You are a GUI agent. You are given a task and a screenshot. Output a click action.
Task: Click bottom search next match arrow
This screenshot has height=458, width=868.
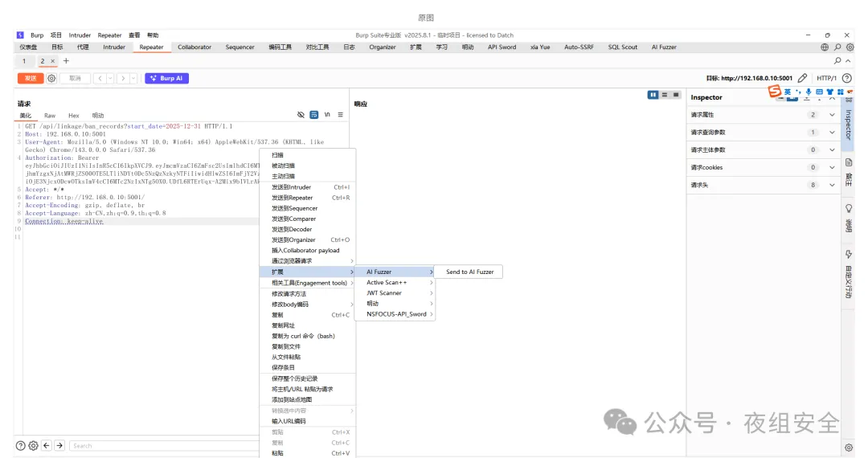click(x=59, y=446)
